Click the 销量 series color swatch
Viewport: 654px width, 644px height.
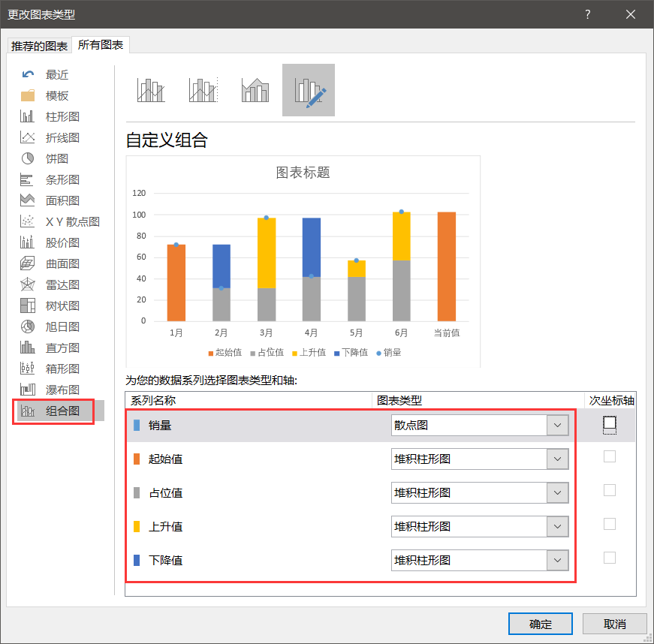point(137,425)
